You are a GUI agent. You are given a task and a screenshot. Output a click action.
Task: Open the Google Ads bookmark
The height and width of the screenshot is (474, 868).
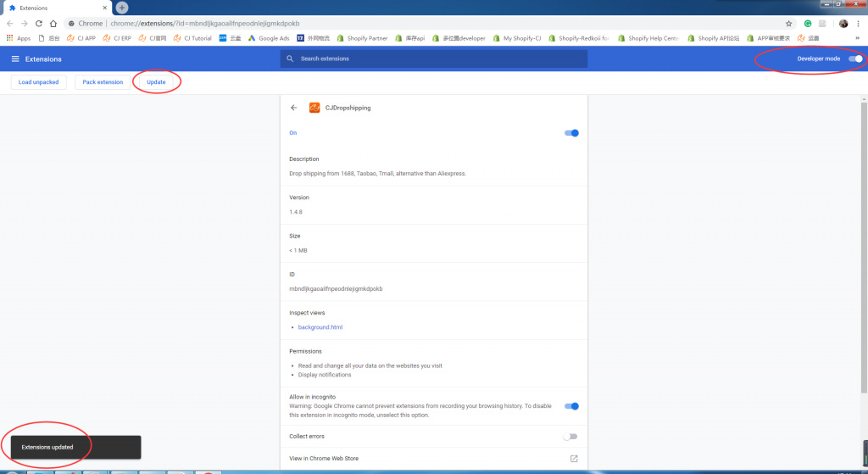[269, 38]
